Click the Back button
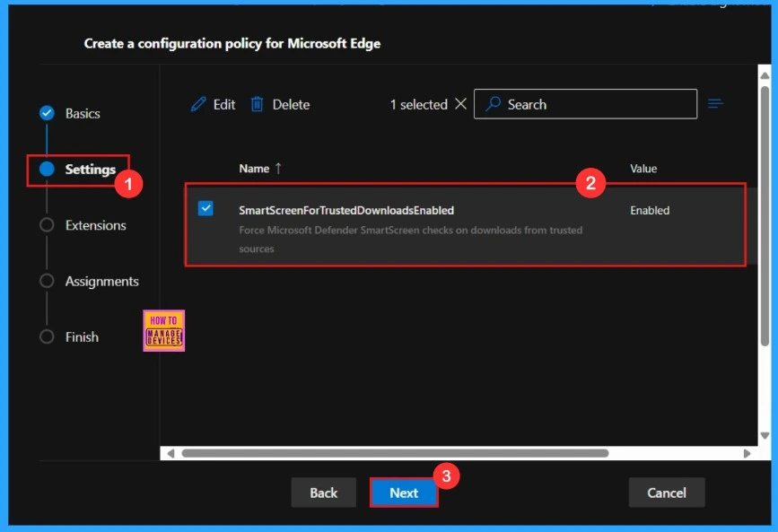 pyautogui.click(x=324, y=493)
